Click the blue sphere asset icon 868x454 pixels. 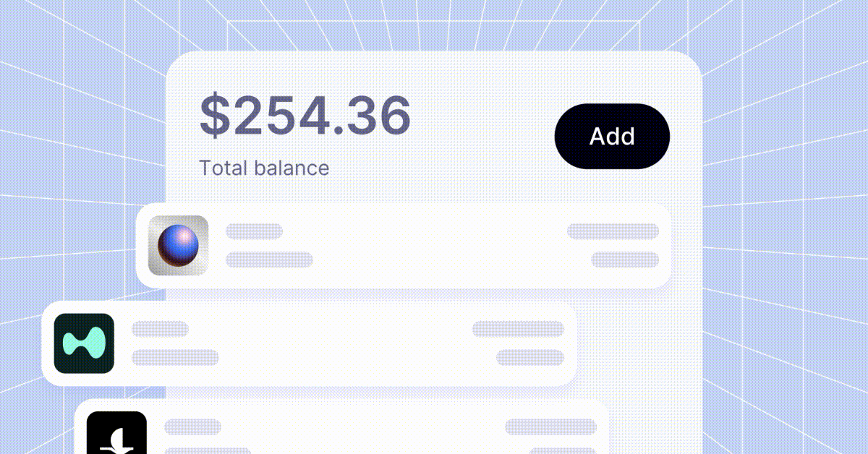point(178,246)
